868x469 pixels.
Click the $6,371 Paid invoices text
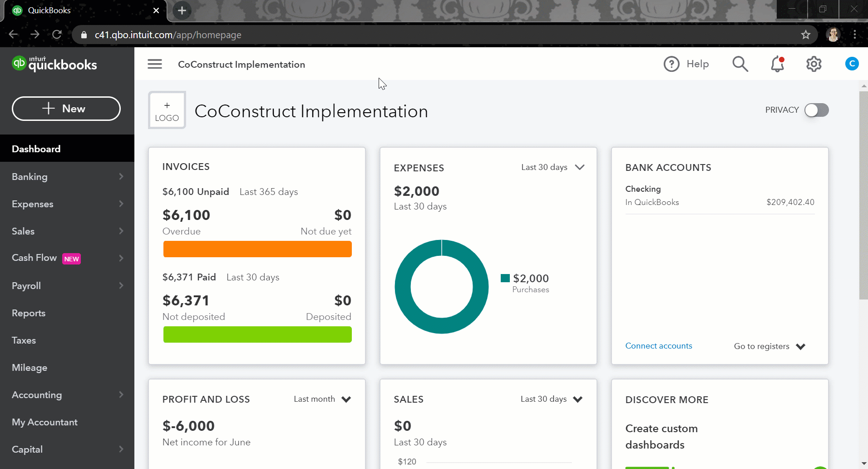189,277
